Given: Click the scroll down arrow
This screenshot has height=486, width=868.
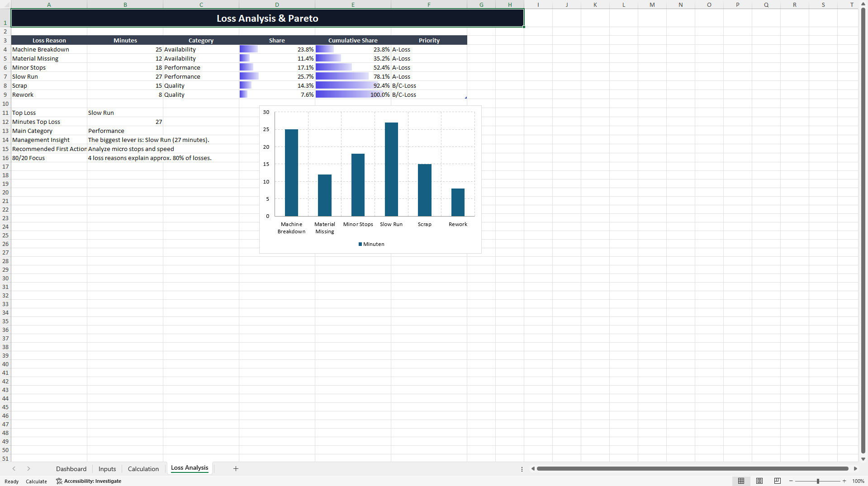Looking at the screenshot, I should (863, 459).
